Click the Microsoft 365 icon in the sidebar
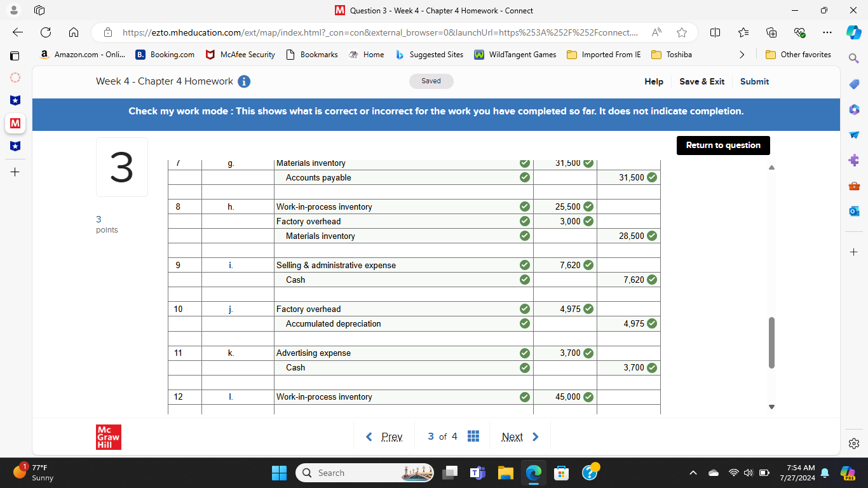 853,109
